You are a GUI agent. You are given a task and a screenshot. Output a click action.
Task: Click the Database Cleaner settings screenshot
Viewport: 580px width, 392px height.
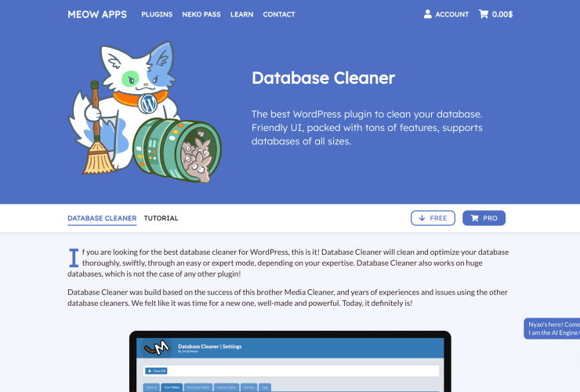click(290, 365)
